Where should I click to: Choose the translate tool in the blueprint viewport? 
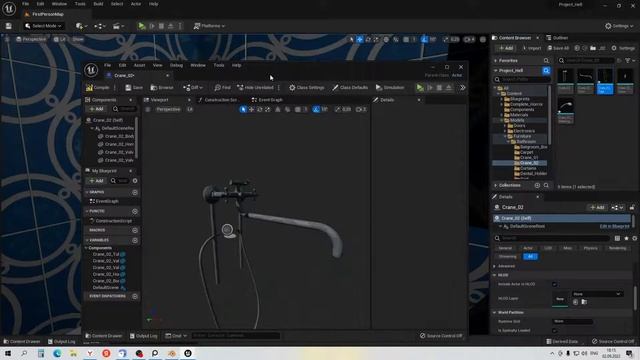coord(251,109)
